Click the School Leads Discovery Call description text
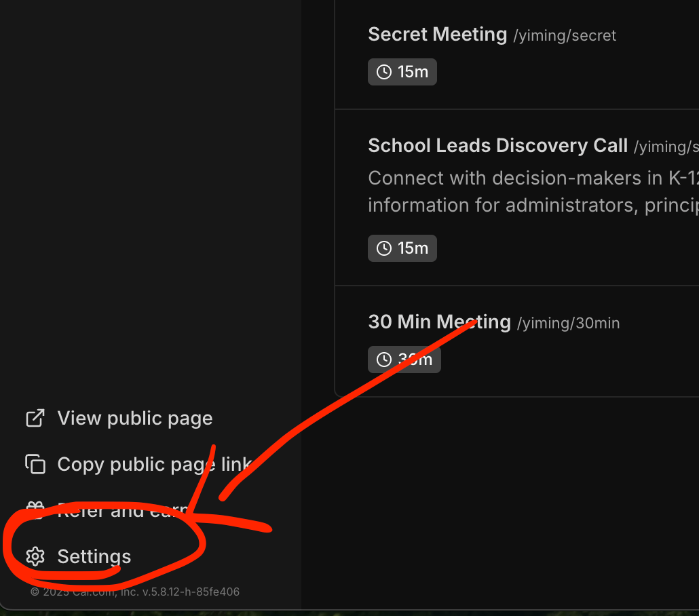The width and height of the screenshot is (699, 616). point(533,192)
